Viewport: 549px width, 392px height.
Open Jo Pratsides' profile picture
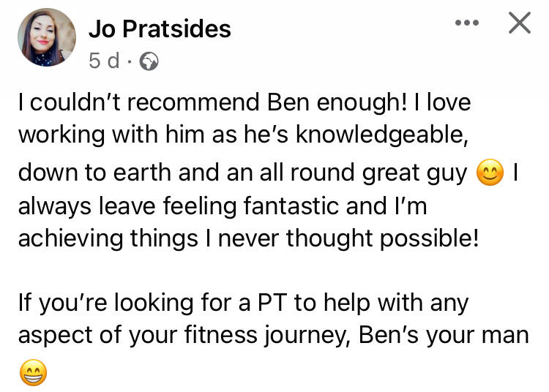(x=47, y=37)
